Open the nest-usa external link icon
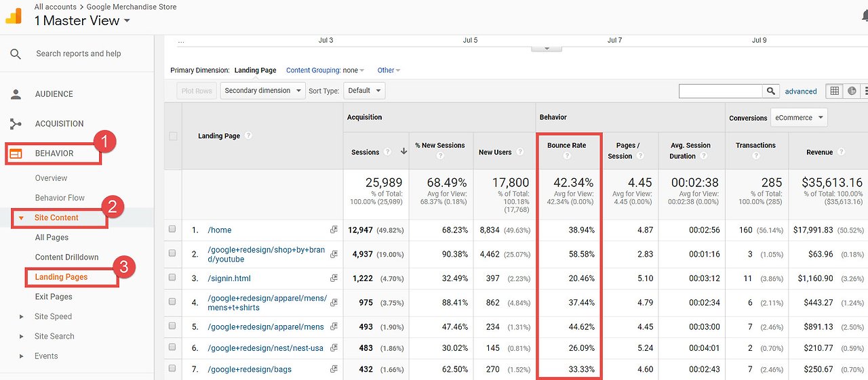This screenshot has width=868, height=380. point(334,347)
